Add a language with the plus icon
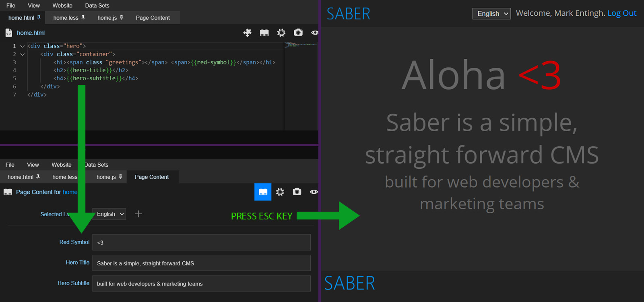 (x=138, y=214)
